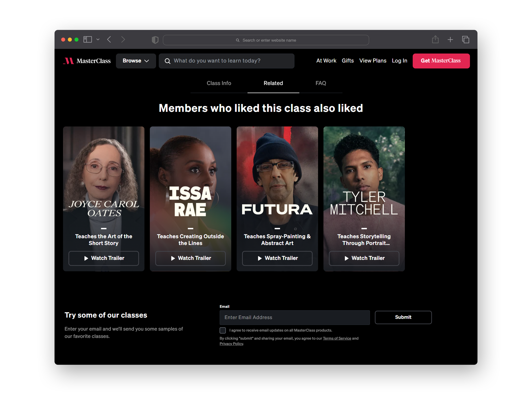Expand the Browse dropdown
This screenshot has height=399, width=532.
pos(136,61)
